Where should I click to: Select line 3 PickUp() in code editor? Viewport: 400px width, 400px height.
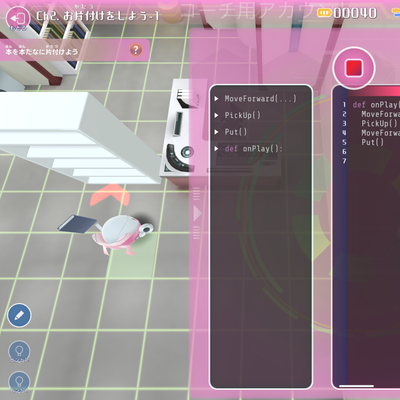[379, 123]
